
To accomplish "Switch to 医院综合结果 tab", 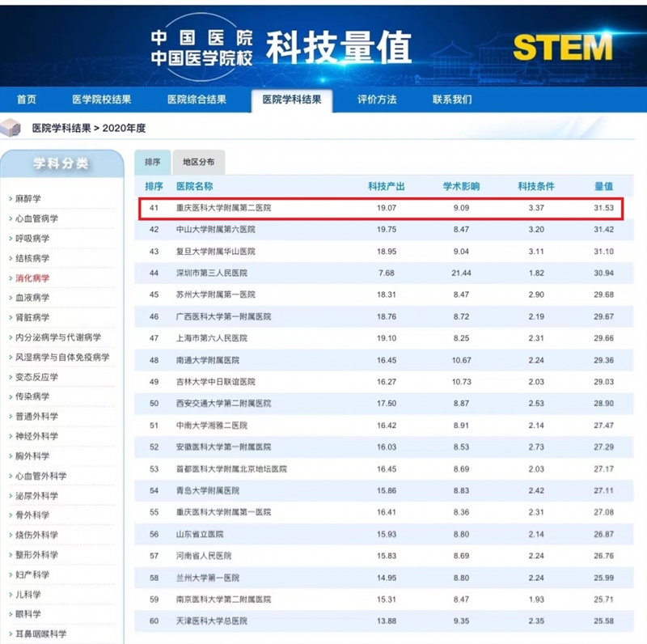I will point(197,100).
